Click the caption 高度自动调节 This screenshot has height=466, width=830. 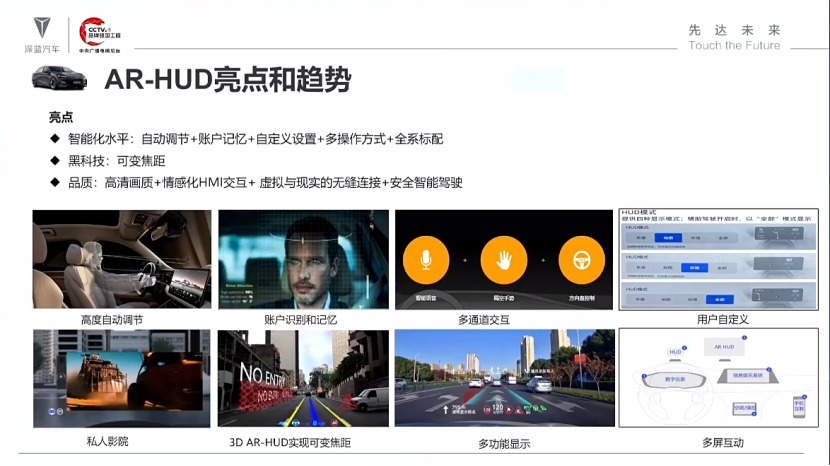point(112,320)
